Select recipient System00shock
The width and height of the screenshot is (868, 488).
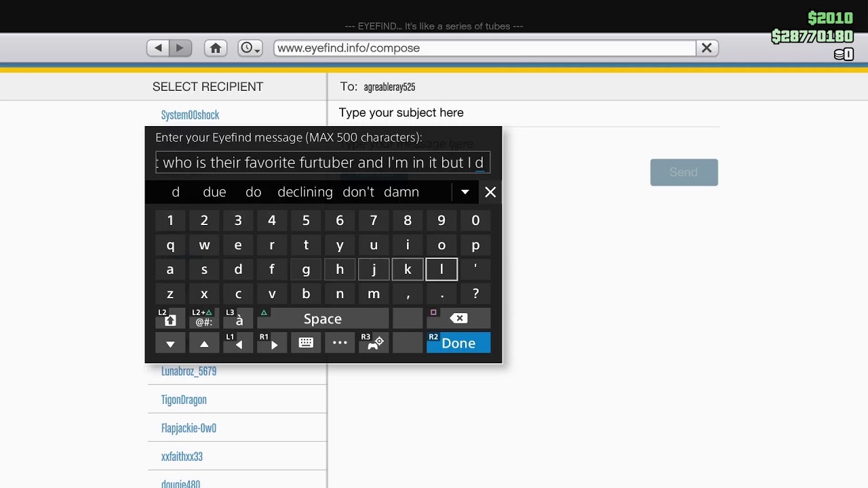[190, 115]
